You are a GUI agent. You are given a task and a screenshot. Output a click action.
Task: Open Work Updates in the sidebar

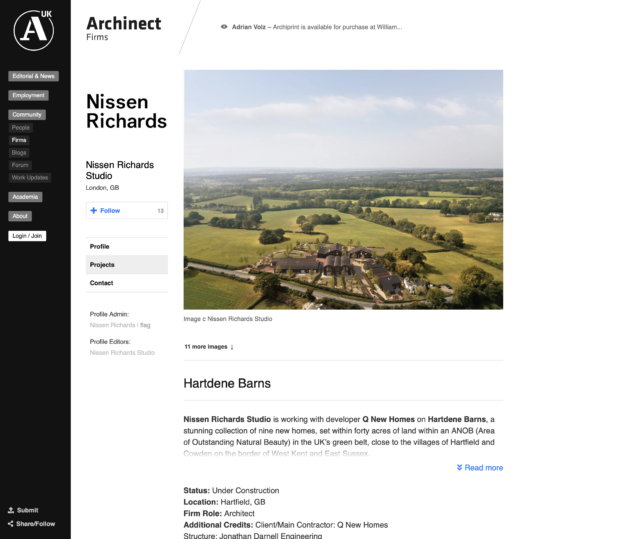tap(30, 177)
